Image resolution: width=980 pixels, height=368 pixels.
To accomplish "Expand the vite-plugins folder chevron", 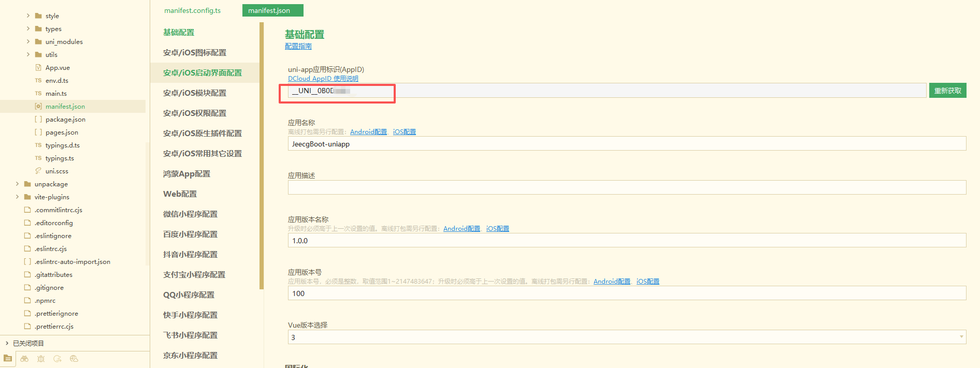I will tap(17, 197).
